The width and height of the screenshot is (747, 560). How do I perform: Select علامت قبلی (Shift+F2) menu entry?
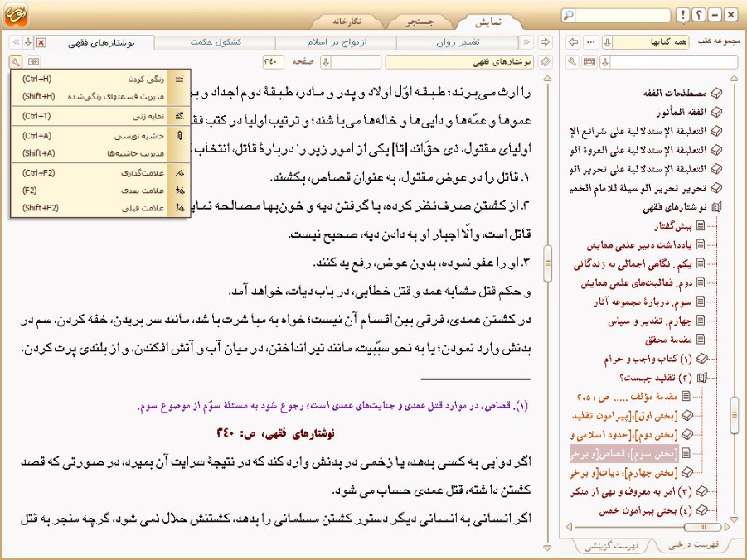pyautogui.click(x=100, y=208)
